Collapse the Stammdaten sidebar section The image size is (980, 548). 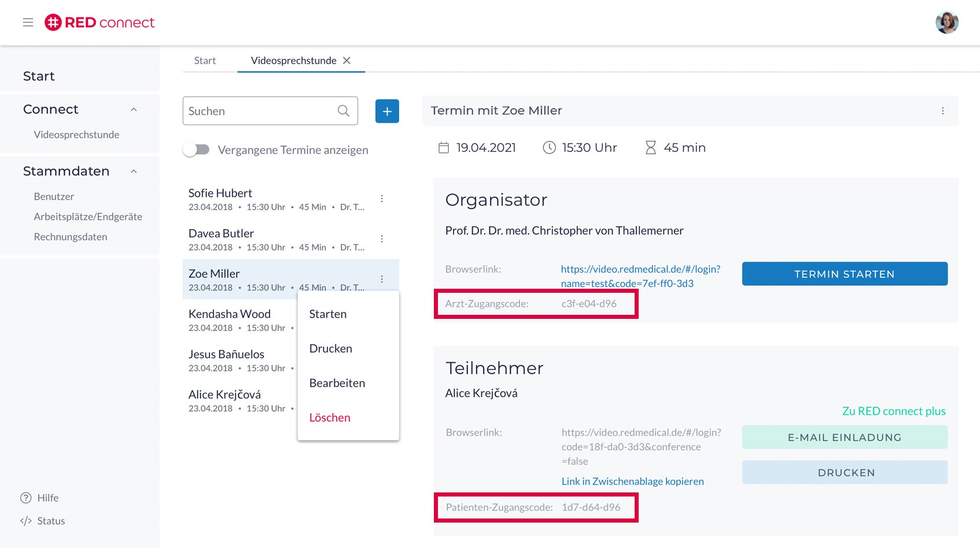coord(134,171)
